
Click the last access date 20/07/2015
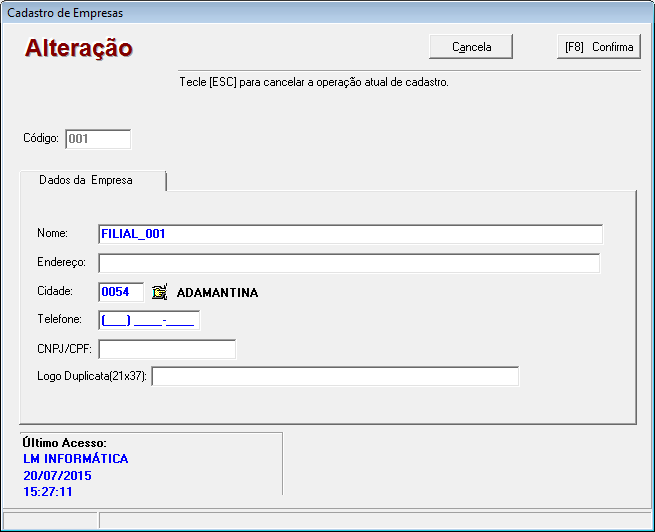coord(57,476)
